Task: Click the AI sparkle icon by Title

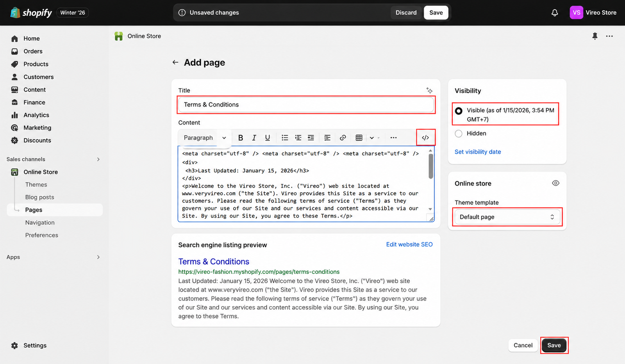Action: 429,91
